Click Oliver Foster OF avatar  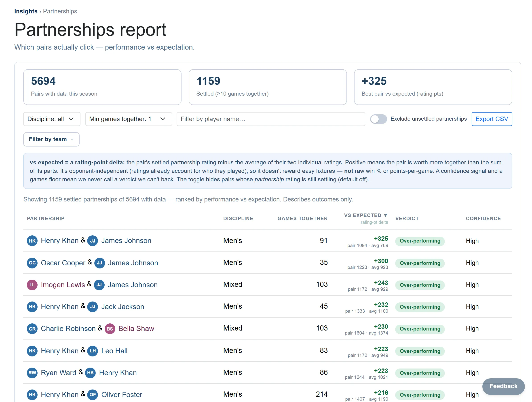[x=93, y=395]
